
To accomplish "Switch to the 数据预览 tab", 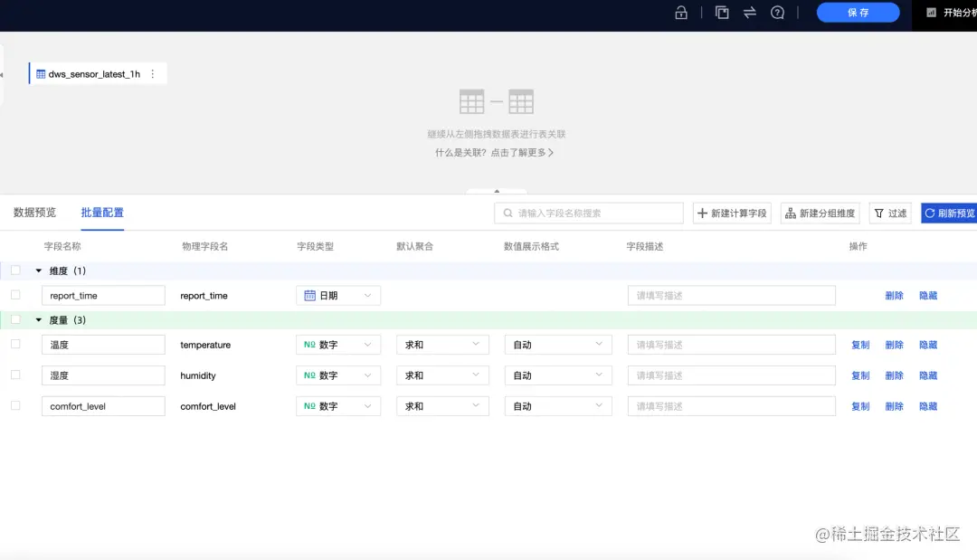I will (x=34, y=213).
